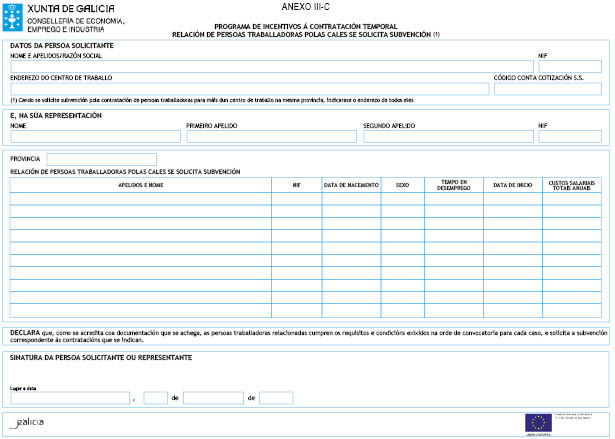The image size is (615, 439).
Task: Focus the Enderezo do centro de traballo field
Action: click(249, 89)
